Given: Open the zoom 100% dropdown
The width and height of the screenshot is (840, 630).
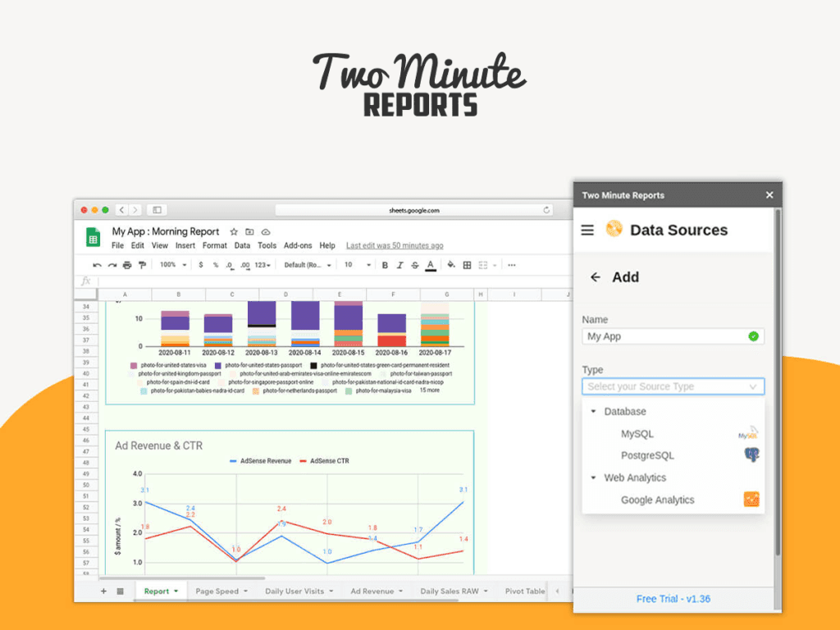Looking at the screenshot, I should point(173,265).
